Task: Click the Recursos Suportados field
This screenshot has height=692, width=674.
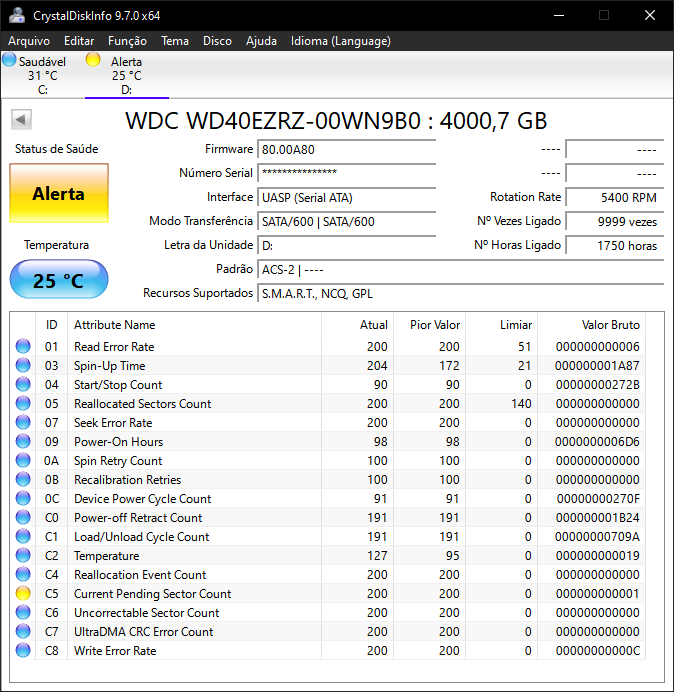Action: click(460, 293)
